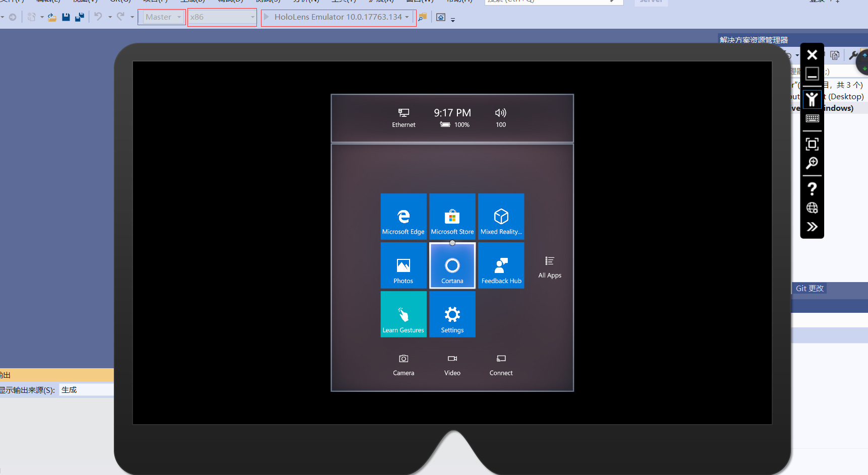
Task: Expand the Undo history dropdown arrow
Action: 110,17
